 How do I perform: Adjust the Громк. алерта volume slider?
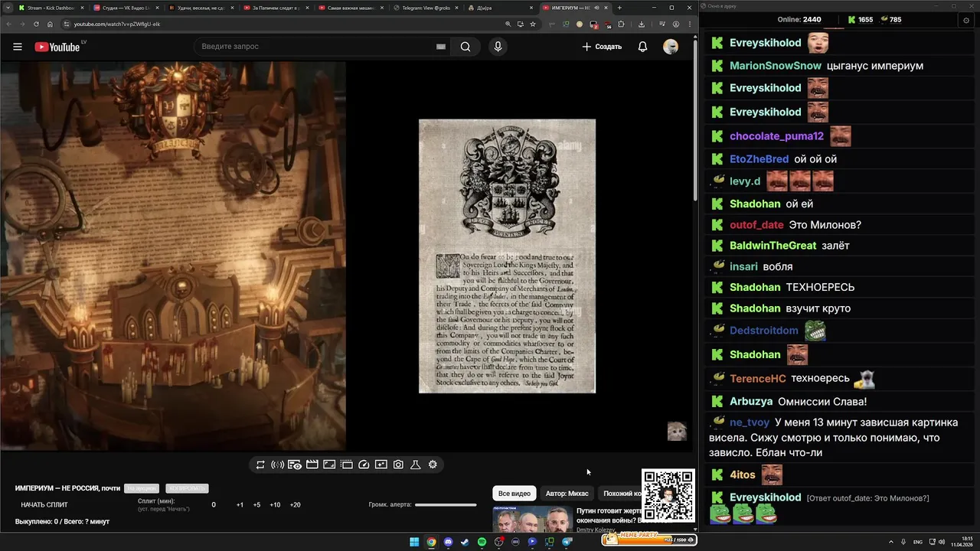[446, 505]
